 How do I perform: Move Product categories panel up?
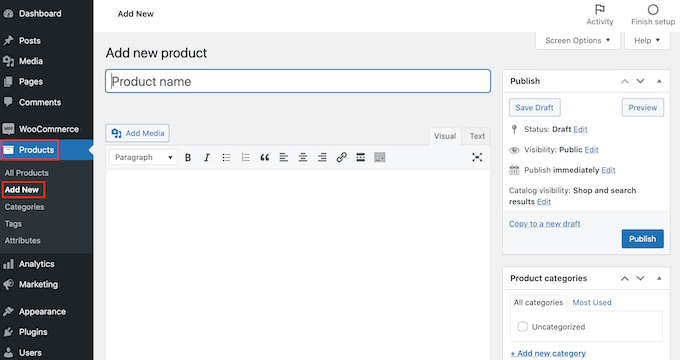624,278
